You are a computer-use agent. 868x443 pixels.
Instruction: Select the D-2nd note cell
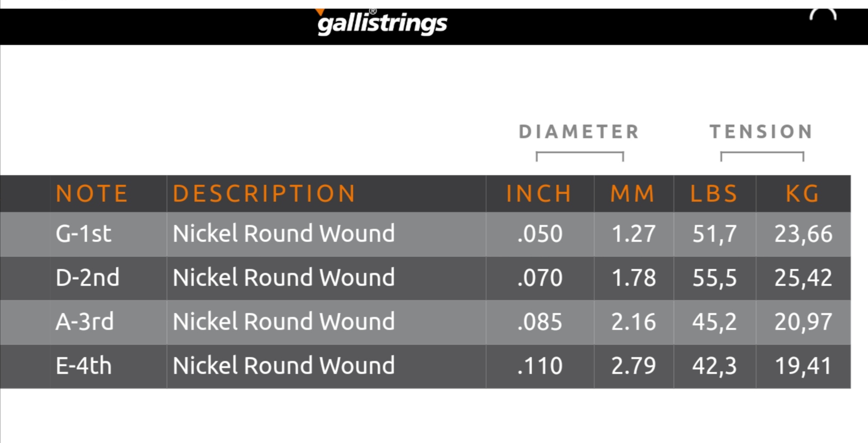(88, 277)
